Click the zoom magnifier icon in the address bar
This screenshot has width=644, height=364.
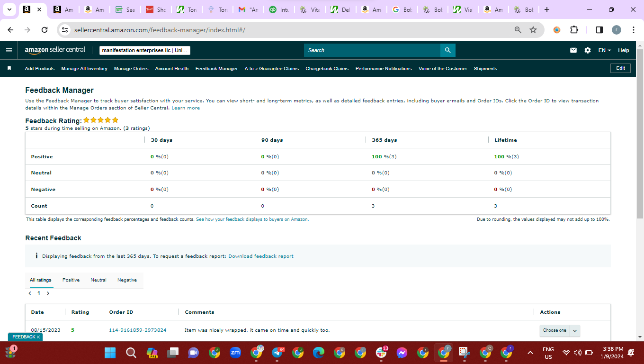tap(518, 30)
